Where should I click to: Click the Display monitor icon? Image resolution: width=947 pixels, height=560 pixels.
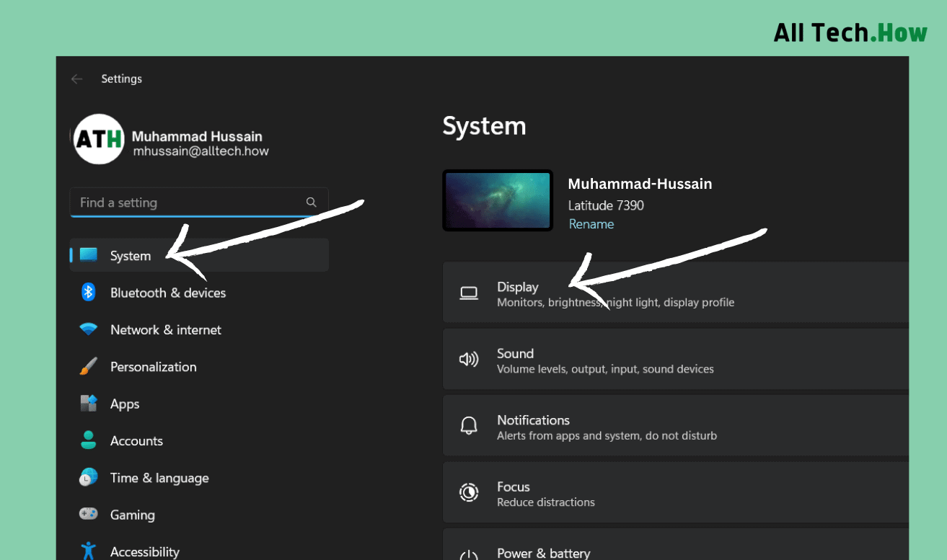click(x=469, y=293)
